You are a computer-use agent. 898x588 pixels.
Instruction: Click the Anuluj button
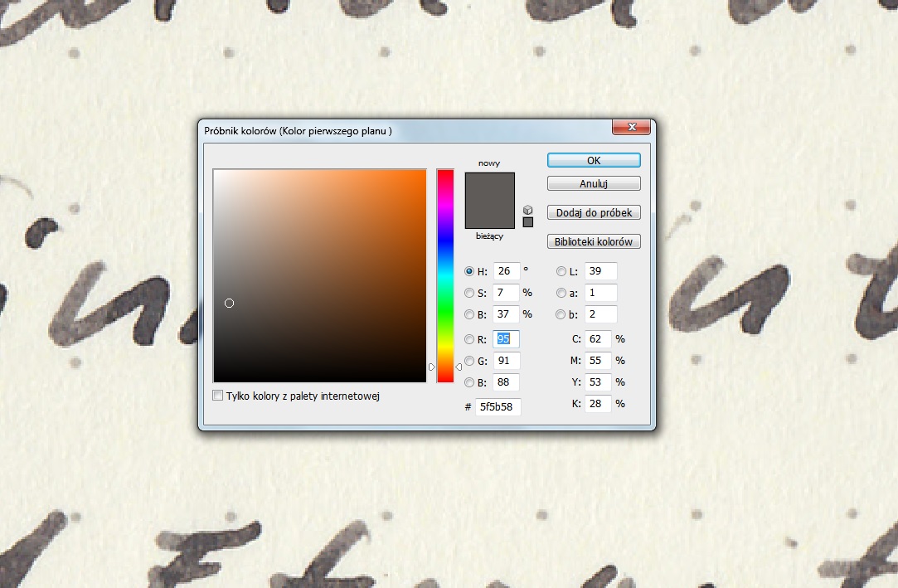pos(594,183)
